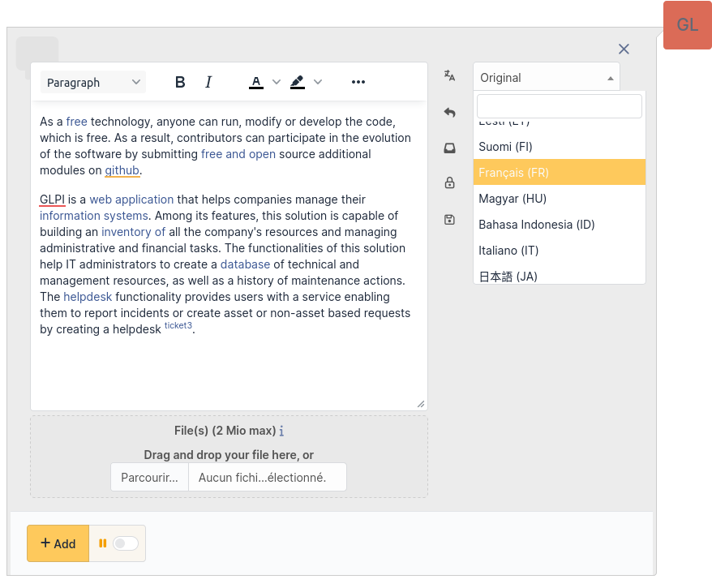
Task: Collapse the Original language combo box
Action: (546, 78)
